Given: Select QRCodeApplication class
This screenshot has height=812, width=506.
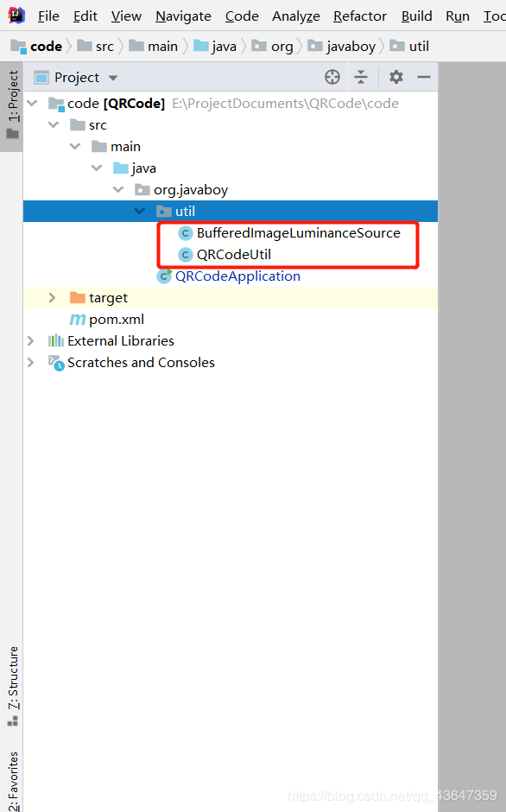Looking at the screenshot, I should pos(237,276).
